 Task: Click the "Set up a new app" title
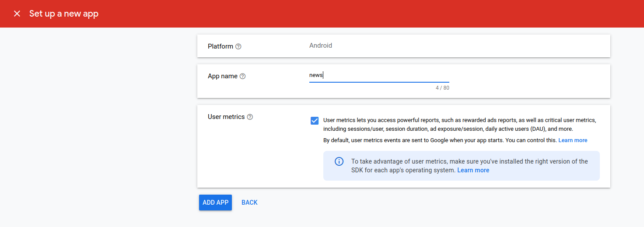(x=64, y=14)
